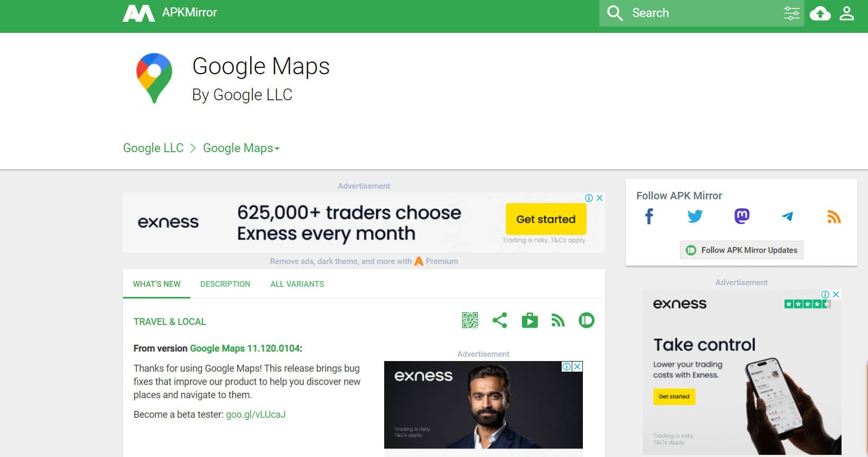This screenshot has width=868, height=457.
Task: Follow APK Mirror on Twitter icon
Action: coord(695,216)
